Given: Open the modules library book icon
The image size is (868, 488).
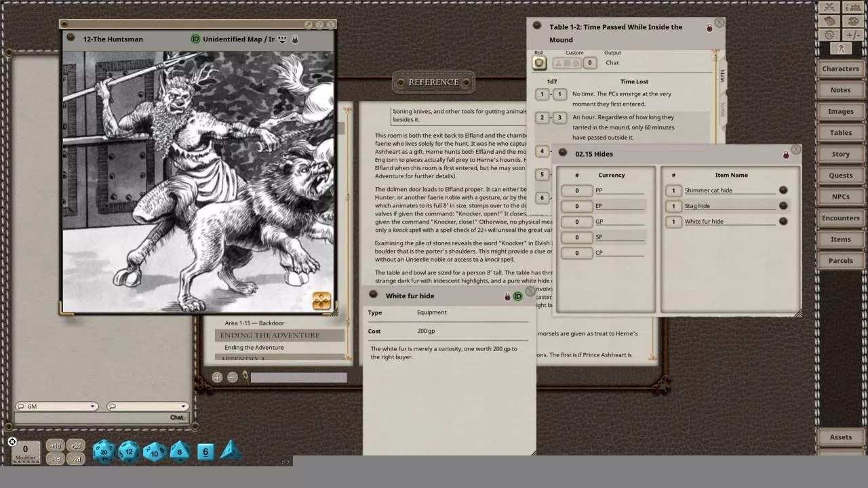Looking at the screenshot, I should coord(829,21).
